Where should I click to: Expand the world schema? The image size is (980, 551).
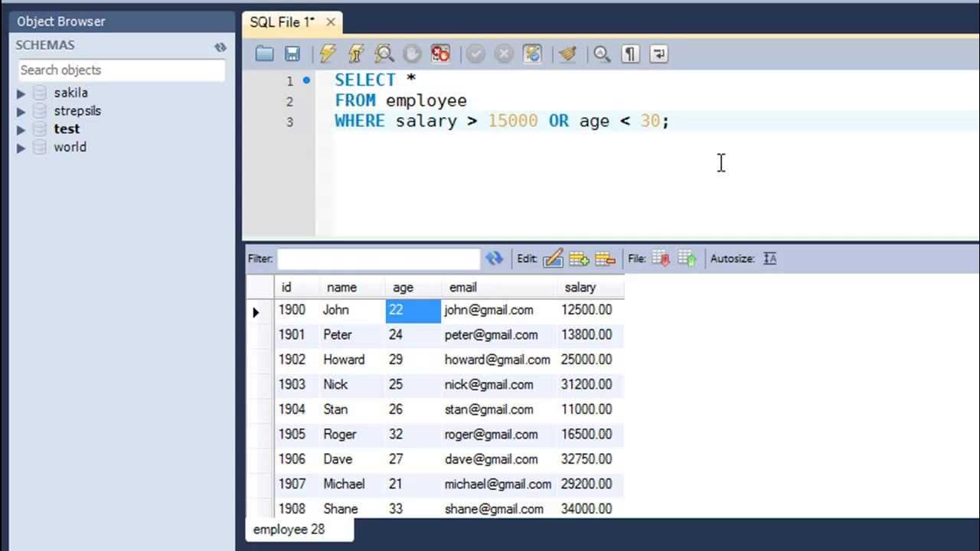coord(21,148)
